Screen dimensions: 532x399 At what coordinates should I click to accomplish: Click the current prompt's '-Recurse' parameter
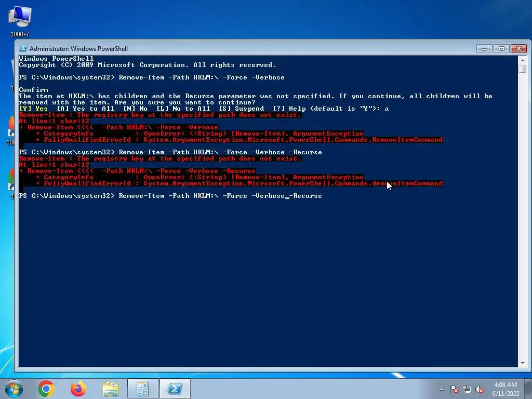(305, 196)
